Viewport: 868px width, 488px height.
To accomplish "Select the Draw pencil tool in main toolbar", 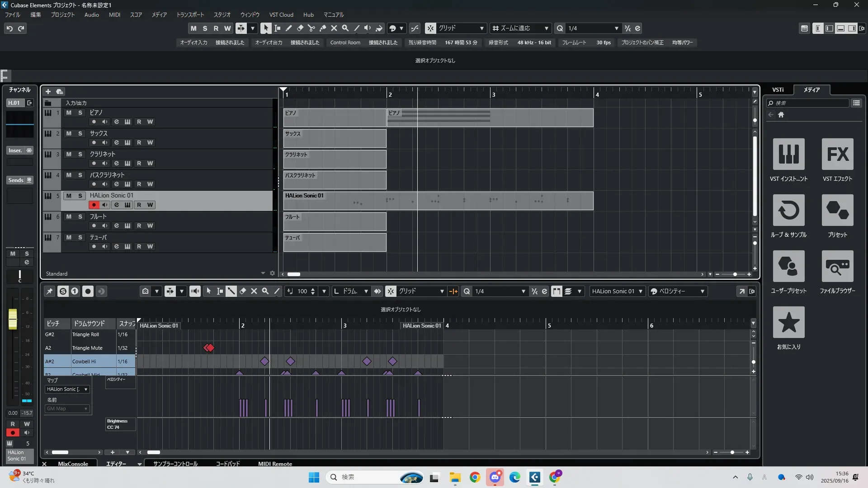I will click(x=288, y=28).
